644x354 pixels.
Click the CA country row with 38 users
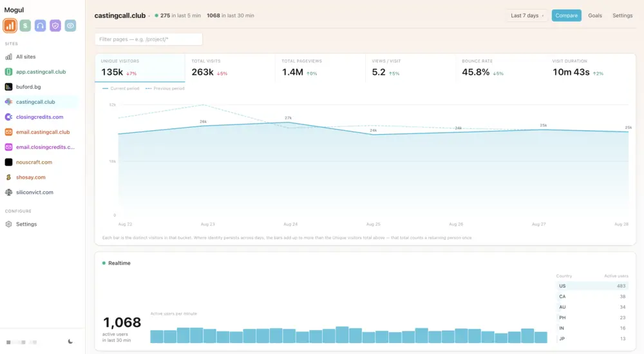pyautogui.click(x=592, y=297)
